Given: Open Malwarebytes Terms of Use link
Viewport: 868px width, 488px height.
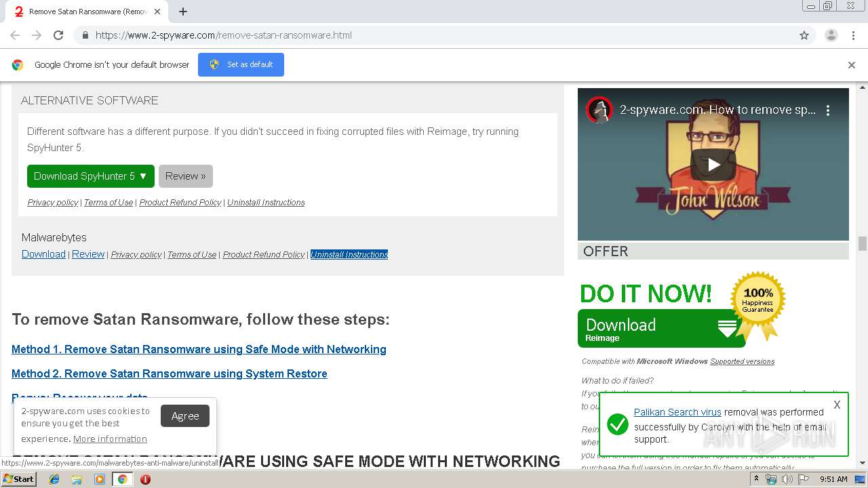Looking at the screenshot, I should pos(192,255).
